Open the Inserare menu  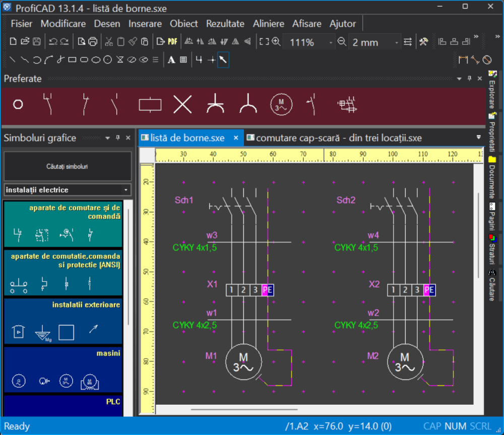145,24
